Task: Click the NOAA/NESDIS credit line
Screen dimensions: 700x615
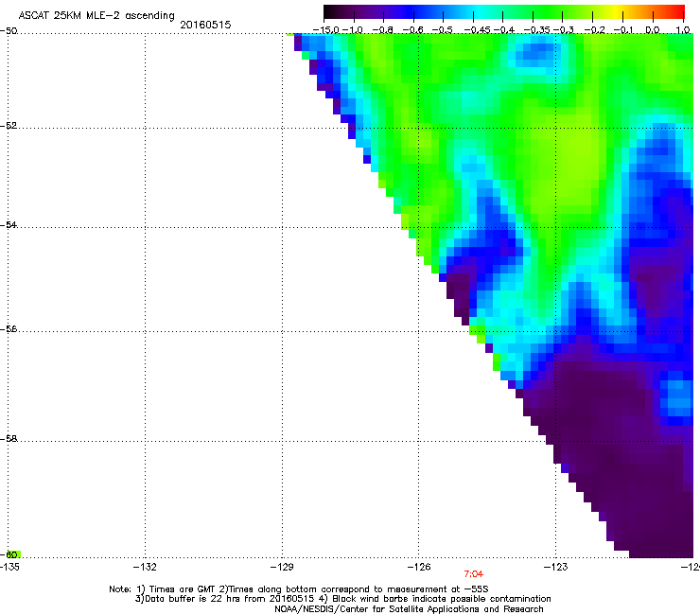Action: click(409, 609)
